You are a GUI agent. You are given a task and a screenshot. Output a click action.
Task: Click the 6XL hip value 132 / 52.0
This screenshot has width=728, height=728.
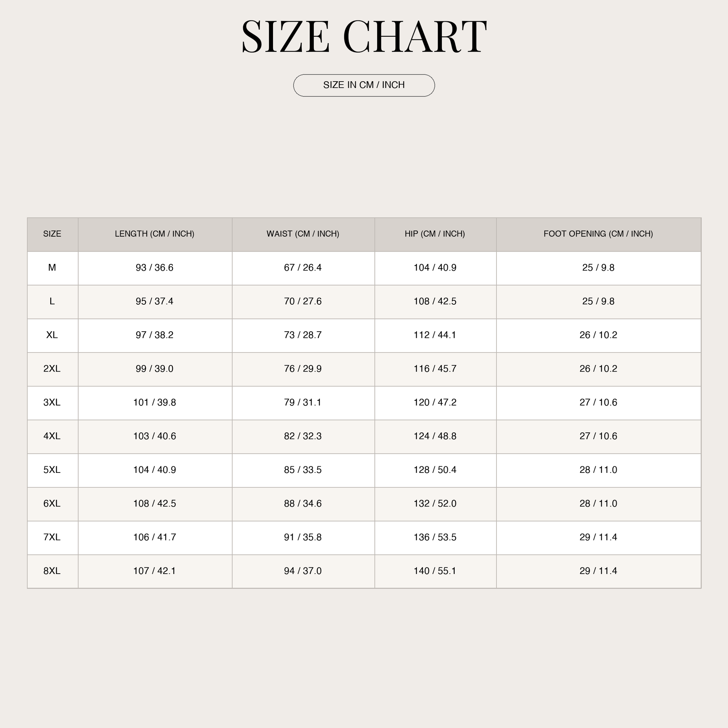pyautogui.click(x=435, y=504)
